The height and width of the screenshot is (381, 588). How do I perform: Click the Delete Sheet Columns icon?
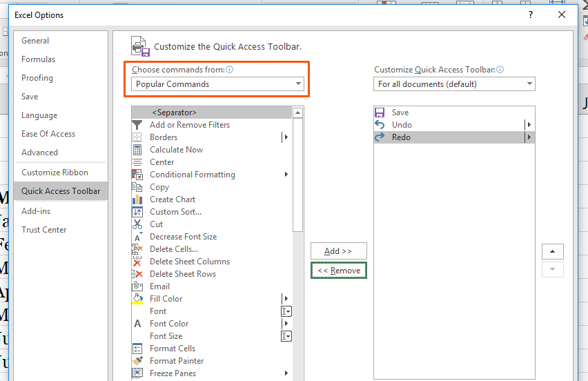[137, 262]
